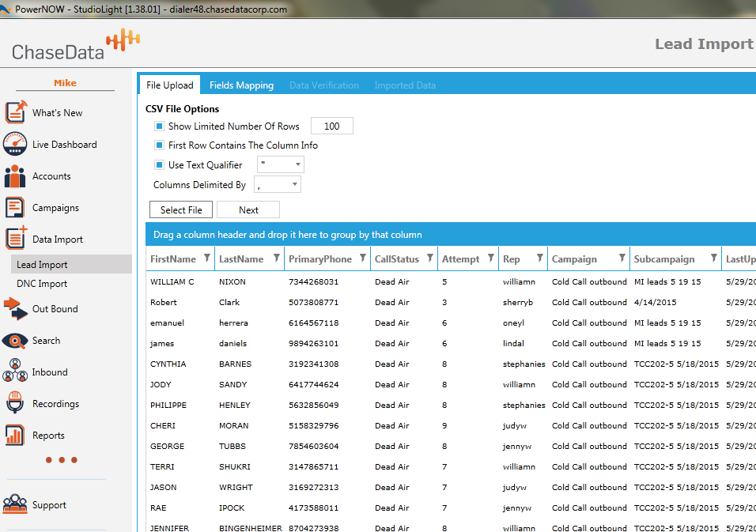Open the CallStatus column filter
The image size is (756, 532).
point(429,258)
